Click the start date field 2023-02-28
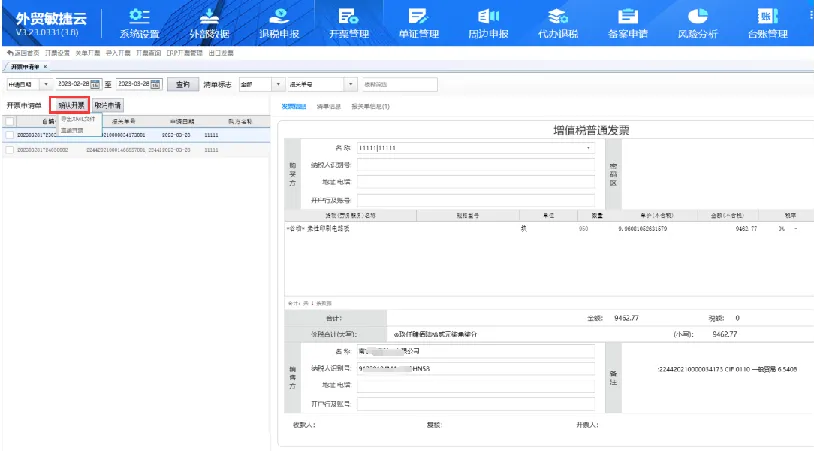Viewport: 815px width, 451px height. (x=73, y=84)
